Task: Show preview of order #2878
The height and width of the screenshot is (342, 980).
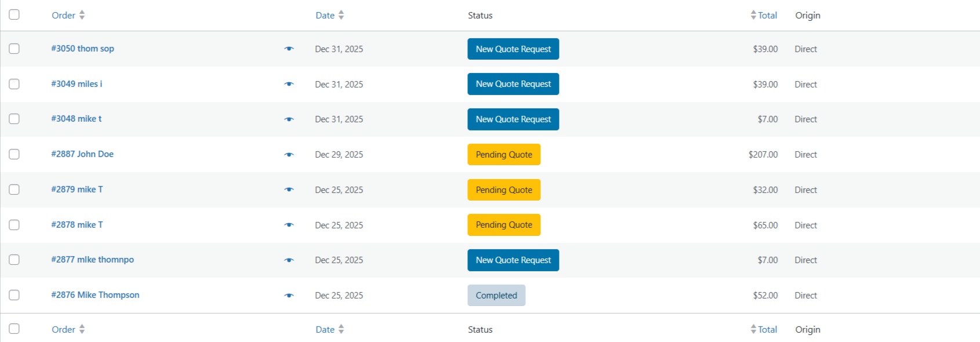Action: click(289, 225)
